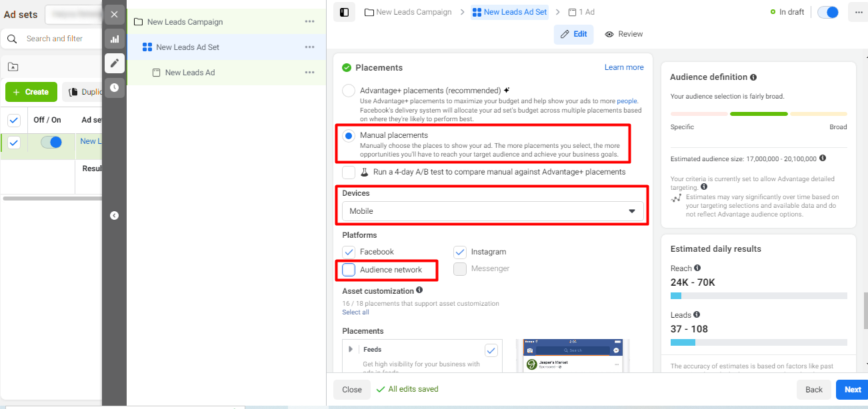Check the Audience network checkbox
Screen dimensions: 868x409
tap(349, 270)
